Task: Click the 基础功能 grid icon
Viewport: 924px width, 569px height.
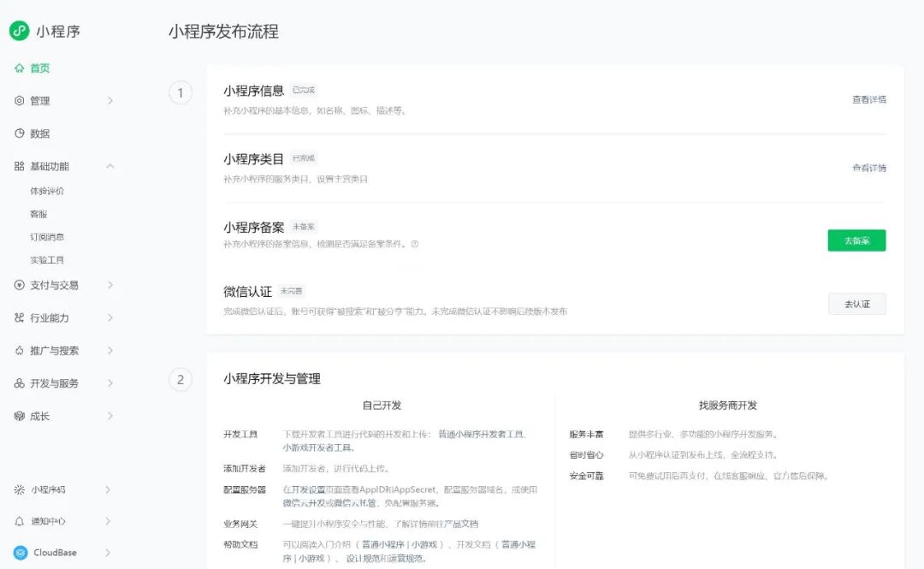Action: 20,166
